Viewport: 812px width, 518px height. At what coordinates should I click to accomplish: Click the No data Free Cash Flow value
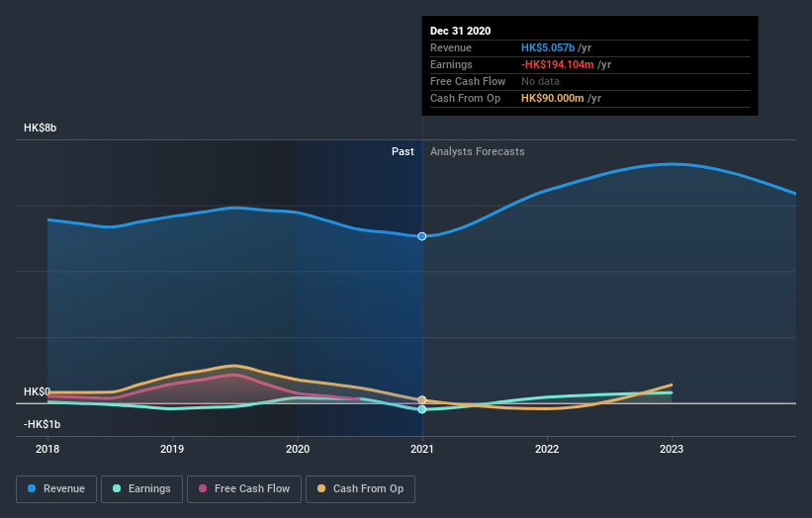(540, 81)
